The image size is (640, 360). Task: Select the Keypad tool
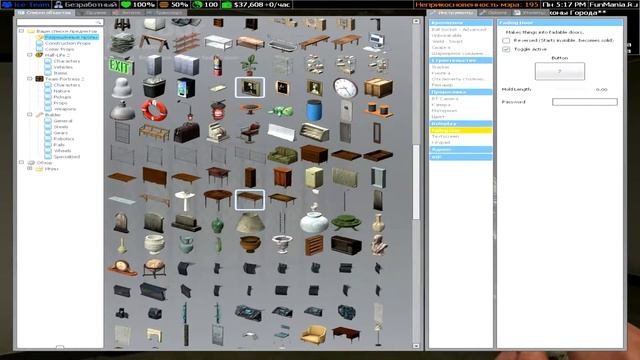(x=440, y=142)
